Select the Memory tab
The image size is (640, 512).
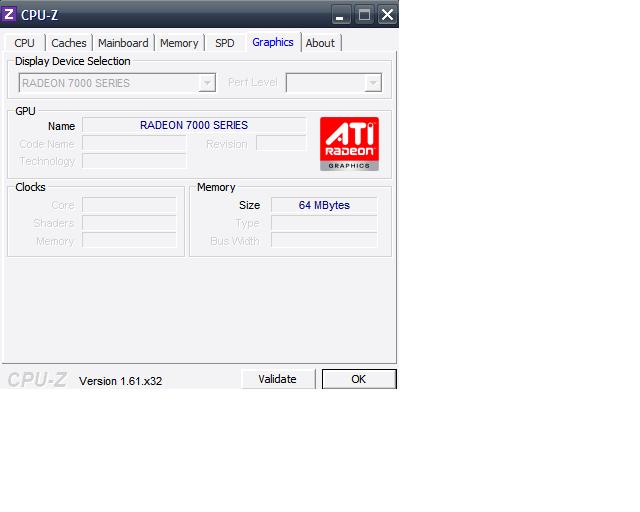[x=179, y=43]
